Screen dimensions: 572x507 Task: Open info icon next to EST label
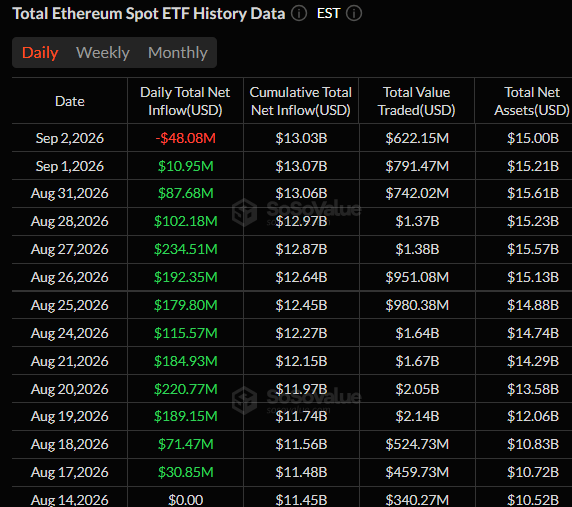[x=353, y=14]
